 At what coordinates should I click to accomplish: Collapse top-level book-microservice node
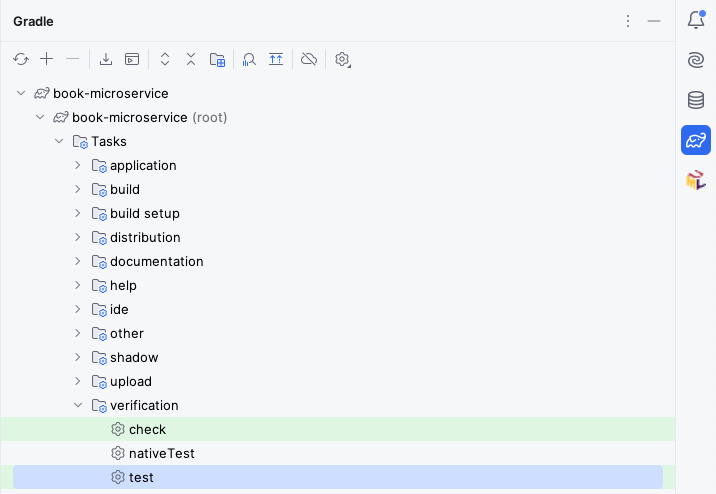click(21, 93)
